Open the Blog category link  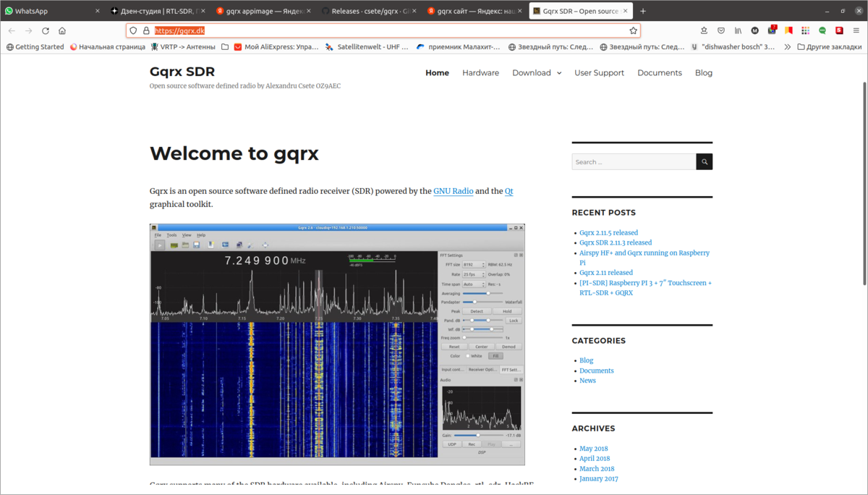(586, 360)
